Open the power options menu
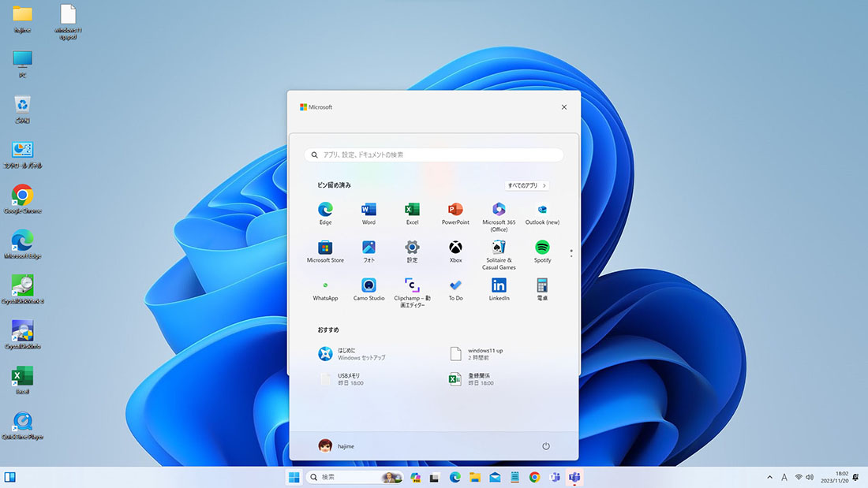Screen dimensions: 868x488 (546, 446)
